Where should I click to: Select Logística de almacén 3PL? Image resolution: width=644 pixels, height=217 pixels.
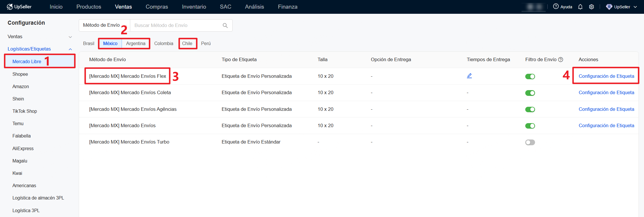(38, 198)
